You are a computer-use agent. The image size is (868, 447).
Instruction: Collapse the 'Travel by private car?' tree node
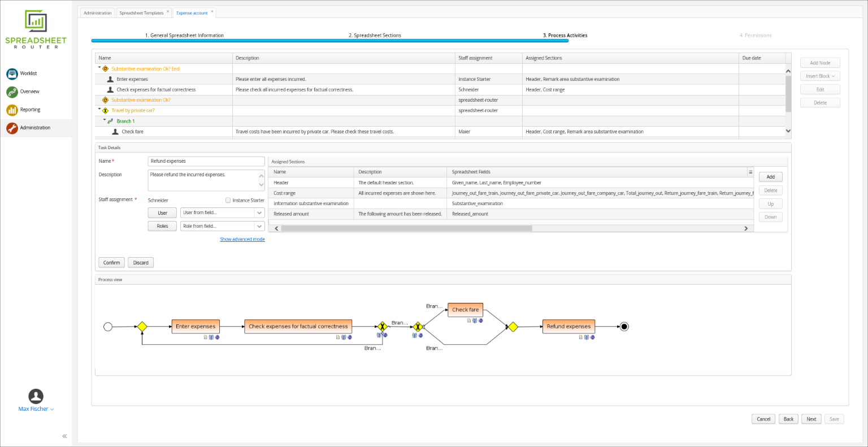coord(99,110)
